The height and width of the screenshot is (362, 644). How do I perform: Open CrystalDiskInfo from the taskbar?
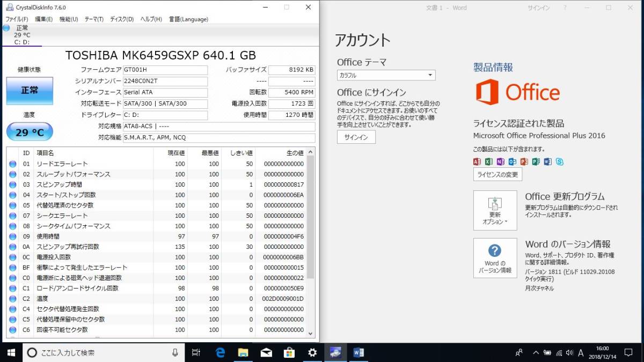(x=335, y=352)
